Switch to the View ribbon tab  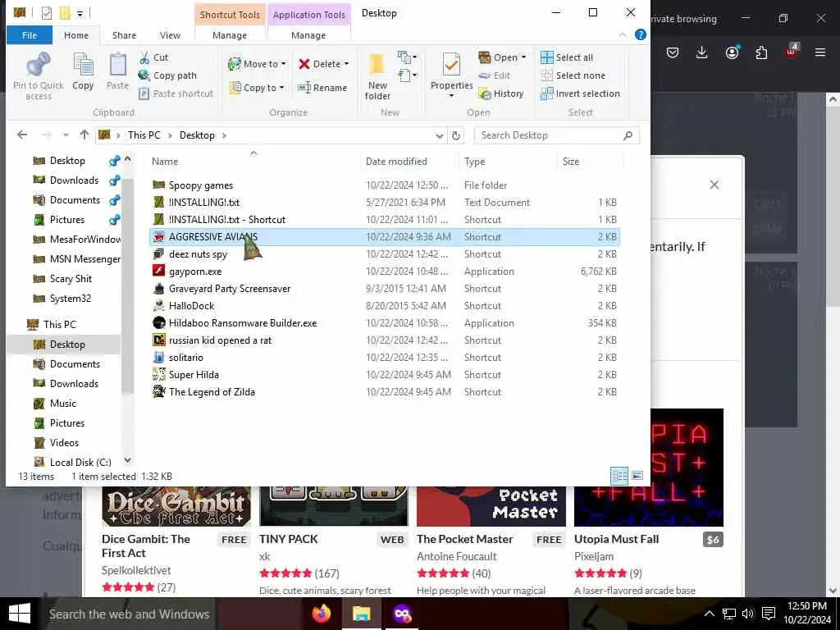(x=170, y=35)
